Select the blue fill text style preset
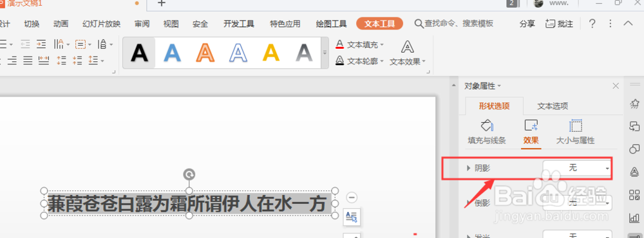 (172, 53)
